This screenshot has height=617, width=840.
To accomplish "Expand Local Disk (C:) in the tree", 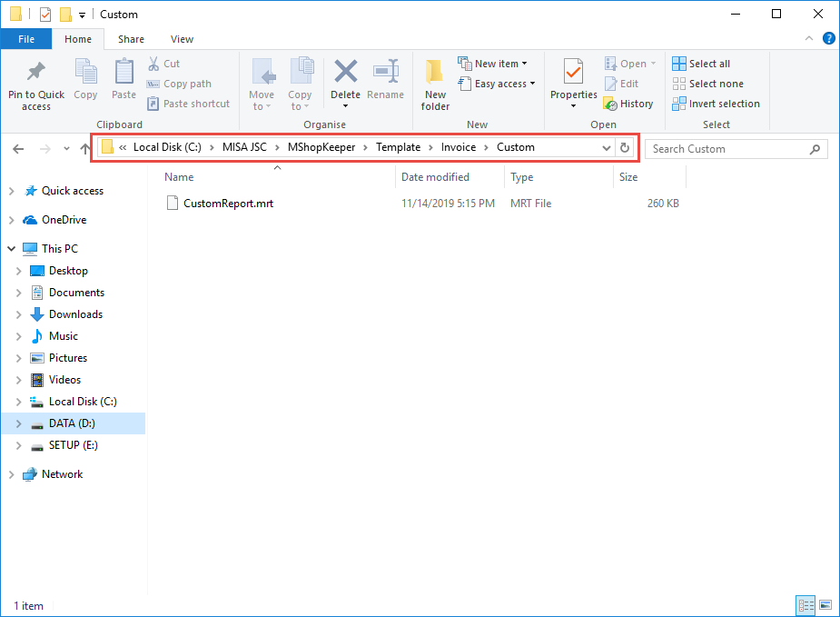I will pos(19,402).
